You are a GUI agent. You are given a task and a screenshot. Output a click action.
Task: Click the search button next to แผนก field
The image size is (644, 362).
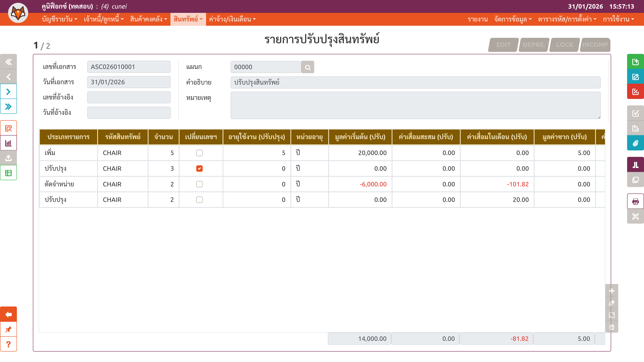(x=308, y=67)
